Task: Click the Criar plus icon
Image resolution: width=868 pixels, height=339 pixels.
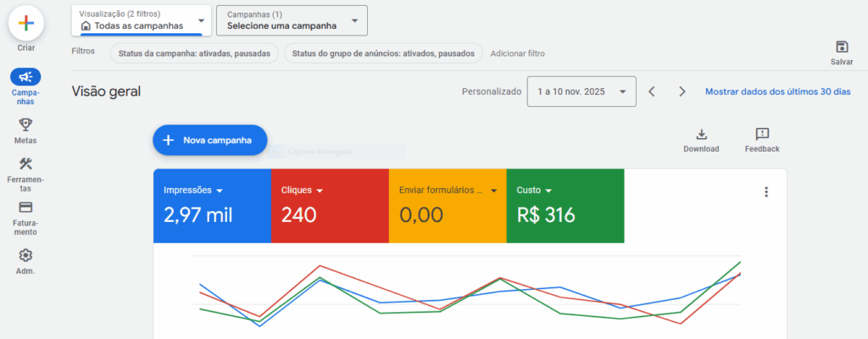Action: (25, 24)
